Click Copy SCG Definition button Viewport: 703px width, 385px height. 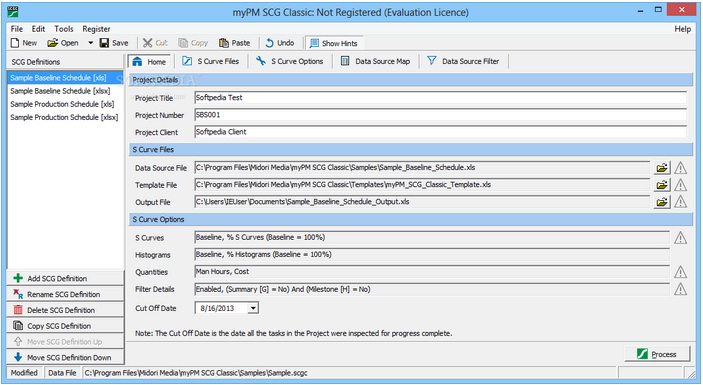tap(65, 326)
